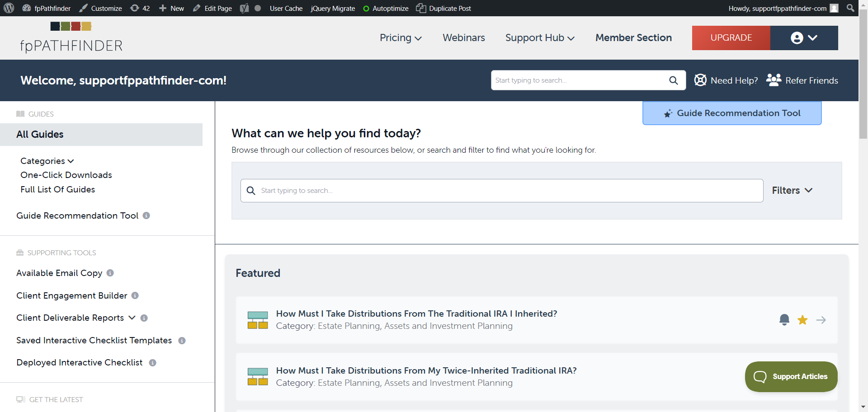Click the notification bell on first featured guide
The image size is (868, 412).
[784, 320]
